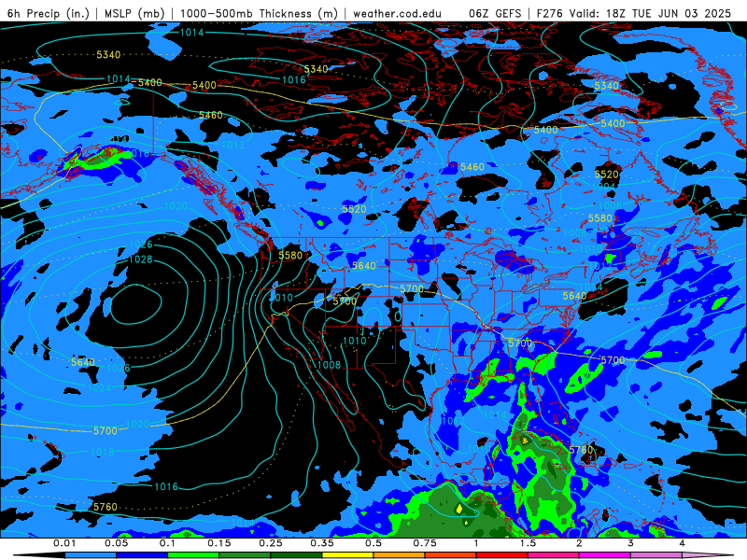747x560 pixels.
Task: Click the '6h Precip (in.)' title text
Action: click(x=49, y=14)
